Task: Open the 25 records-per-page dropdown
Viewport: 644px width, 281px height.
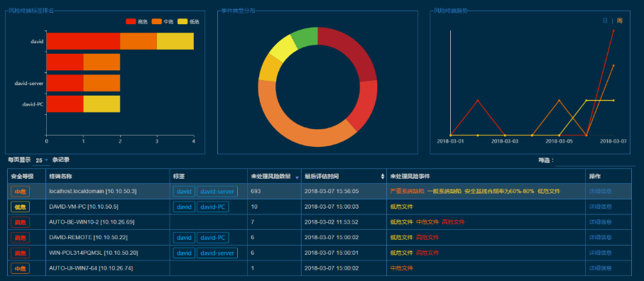Action: [x=41, y=160]
